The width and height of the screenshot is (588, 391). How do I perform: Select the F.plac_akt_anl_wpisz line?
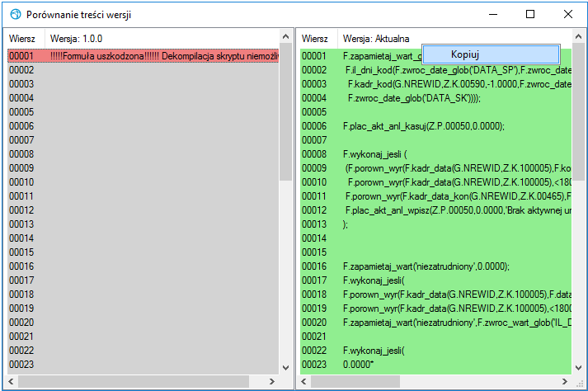[435, 210]
